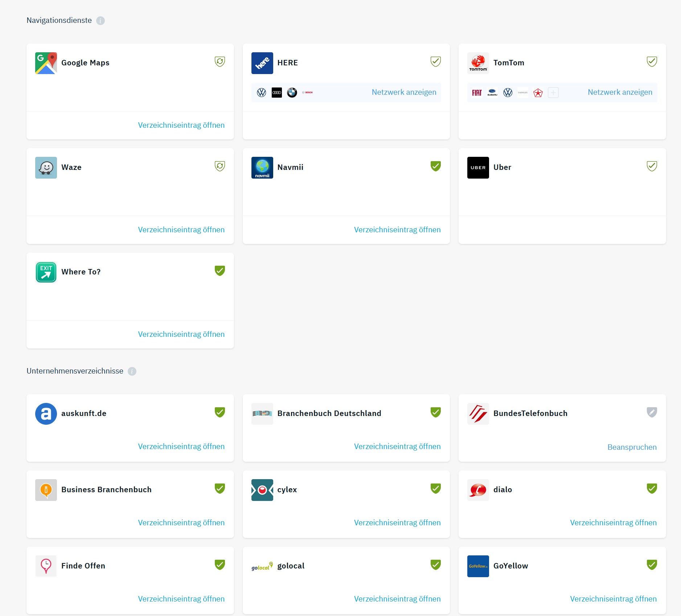The image size is (681, 616).
Task: Click the info icon beside Unternehmensverzeichnisse
Action: click(x=132, y=371)
